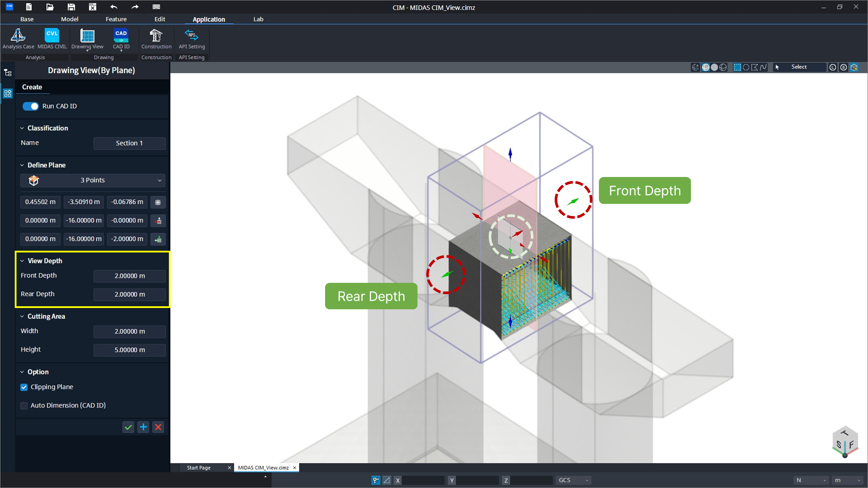868x488 pixels.
Task: Edit the Rear Depth value
Action: click(129, 295)
